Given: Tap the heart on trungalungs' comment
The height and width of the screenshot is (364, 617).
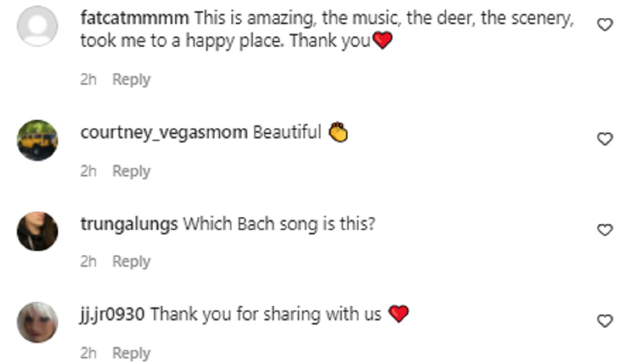Looking at the screenshot, I should tap(606, 230).
